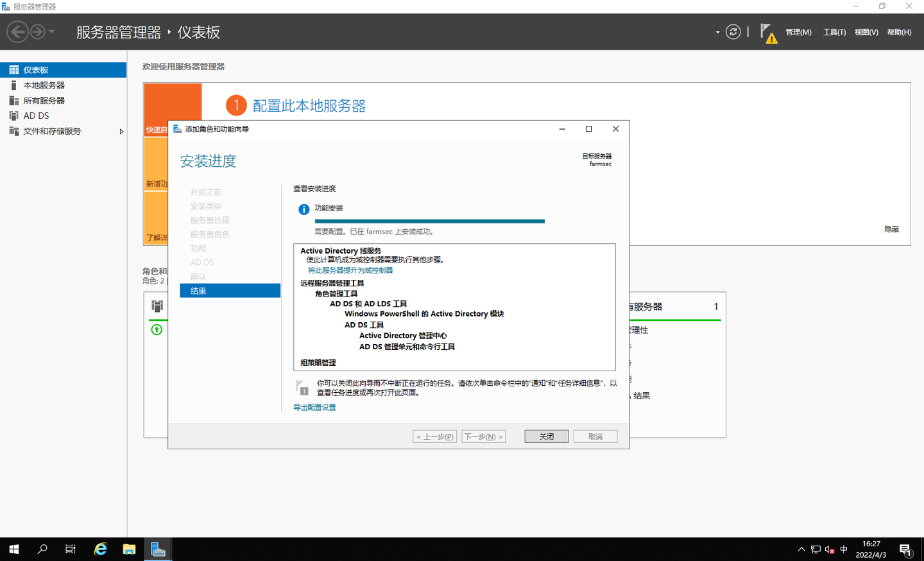Open the dropdown arrow beside the refresh icon

(717, 31)
